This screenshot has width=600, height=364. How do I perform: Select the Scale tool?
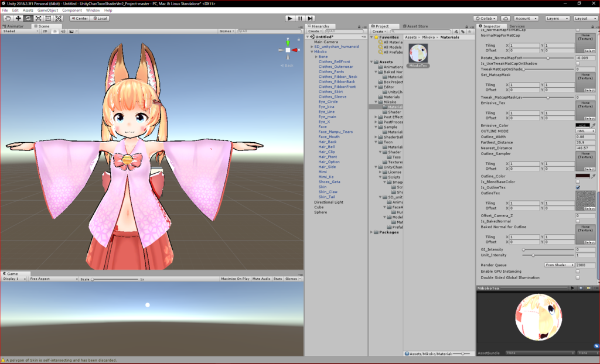(38, 18)
